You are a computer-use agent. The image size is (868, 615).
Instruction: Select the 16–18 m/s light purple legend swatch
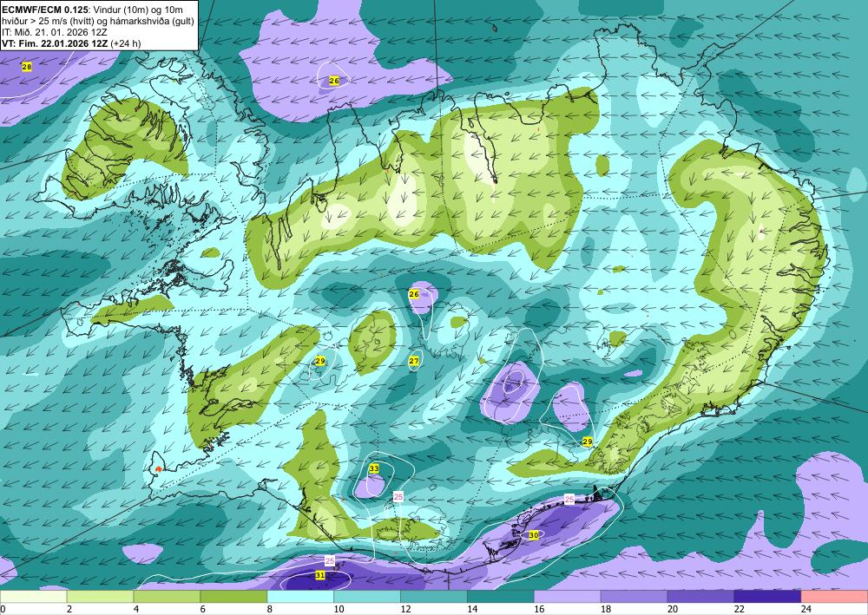click(568, 597)
